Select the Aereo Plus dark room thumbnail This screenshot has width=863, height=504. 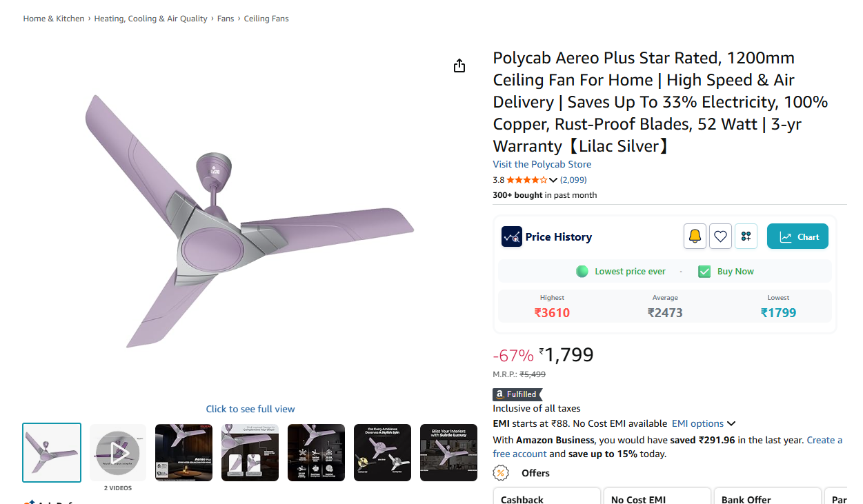(183, 452)
